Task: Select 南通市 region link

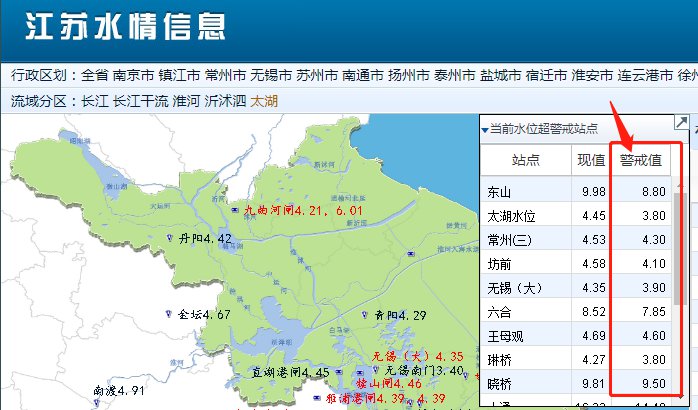Action: [362, 75]
